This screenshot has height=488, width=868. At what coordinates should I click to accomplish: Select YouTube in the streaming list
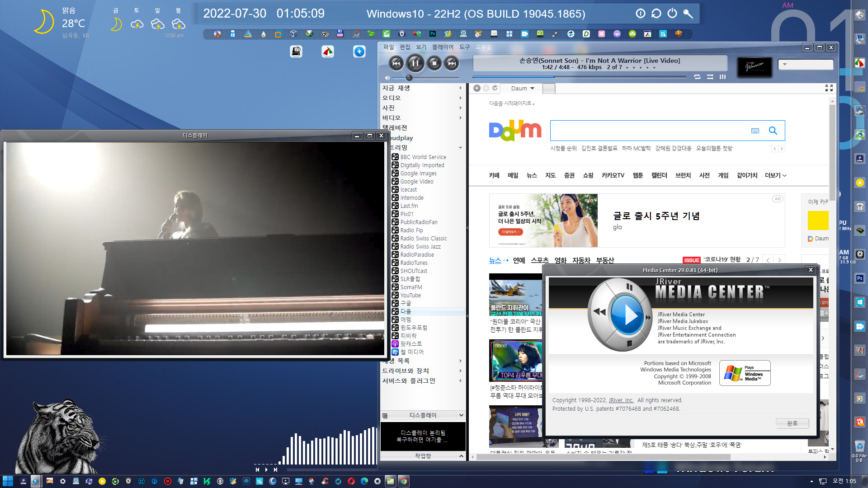pos(410,296)
